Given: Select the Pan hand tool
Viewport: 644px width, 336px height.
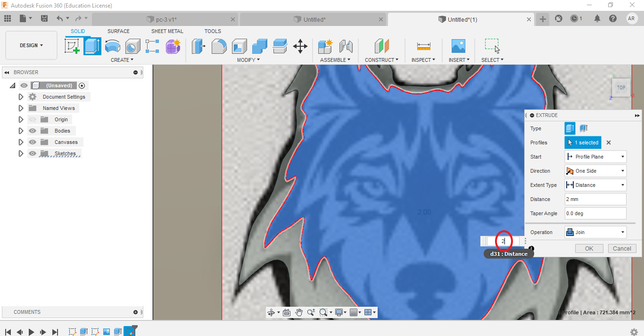Looking at the screenshot, I should pos(299,312).
